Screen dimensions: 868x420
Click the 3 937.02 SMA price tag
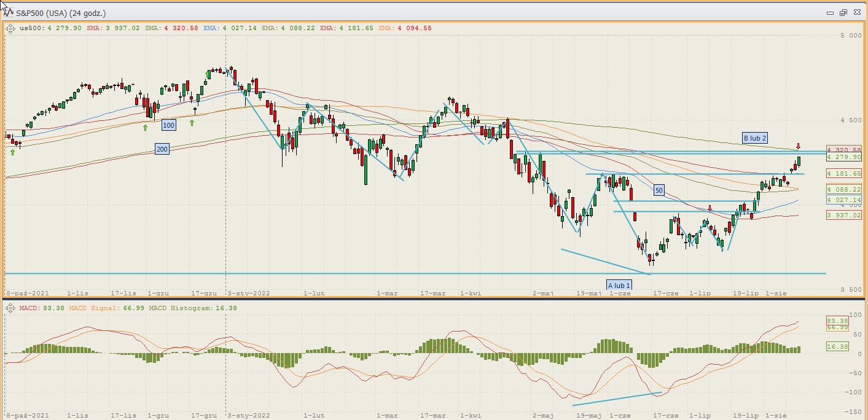pos(845,215)
